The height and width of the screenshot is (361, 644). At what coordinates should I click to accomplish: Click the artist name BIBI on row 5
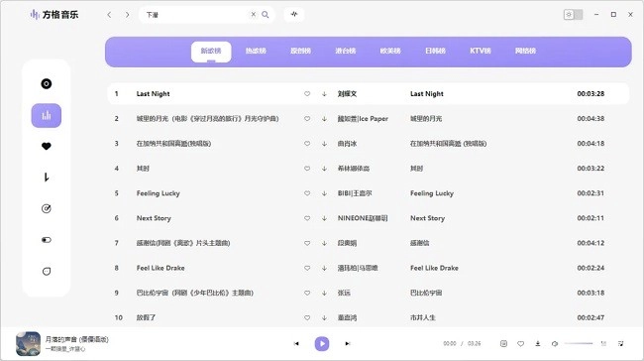355,193
